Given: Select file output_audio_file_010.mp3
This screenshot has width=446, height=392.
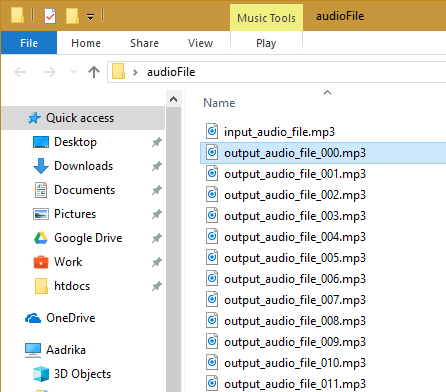Looking at the screenshot, I should tap(295, 363).
